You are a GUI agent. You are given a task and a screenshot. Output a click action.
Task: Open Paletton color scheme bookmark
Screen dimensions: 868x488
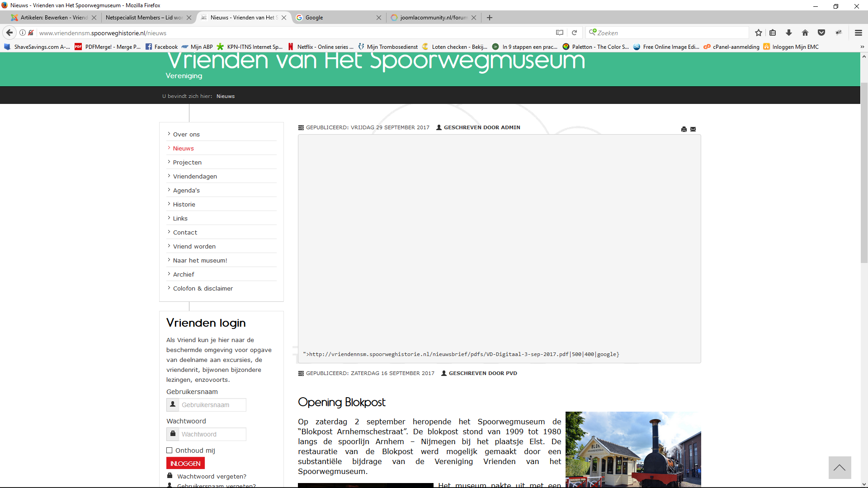596,47
